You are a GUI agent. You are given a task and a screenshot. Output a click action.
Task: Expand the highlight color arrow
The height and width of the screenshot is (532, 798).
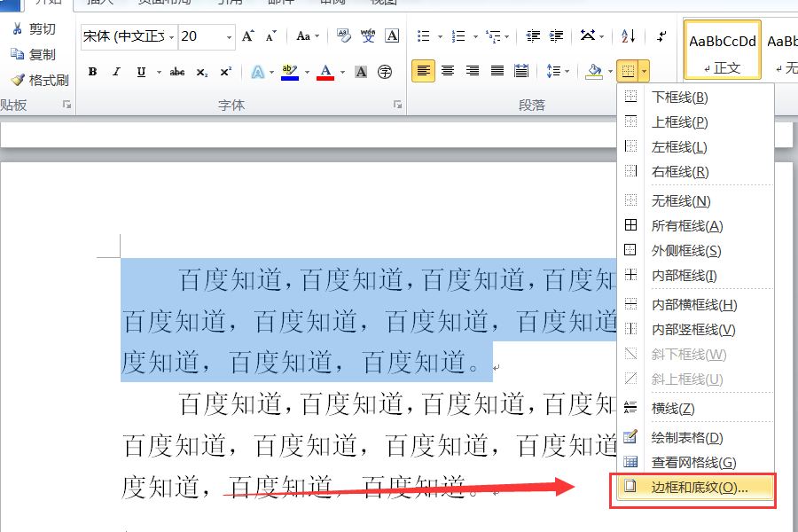pos(307,73)
